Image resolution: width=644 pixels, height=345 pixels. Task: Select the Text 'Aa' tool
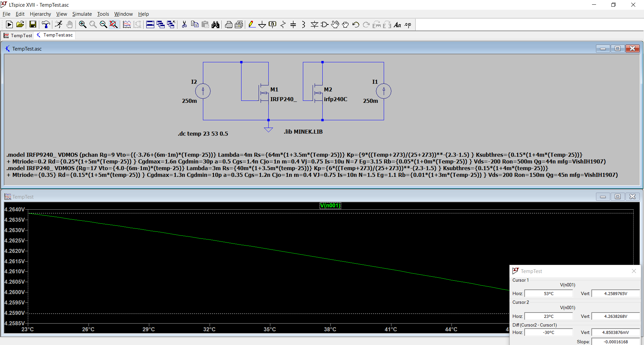[x=397, y=24]
